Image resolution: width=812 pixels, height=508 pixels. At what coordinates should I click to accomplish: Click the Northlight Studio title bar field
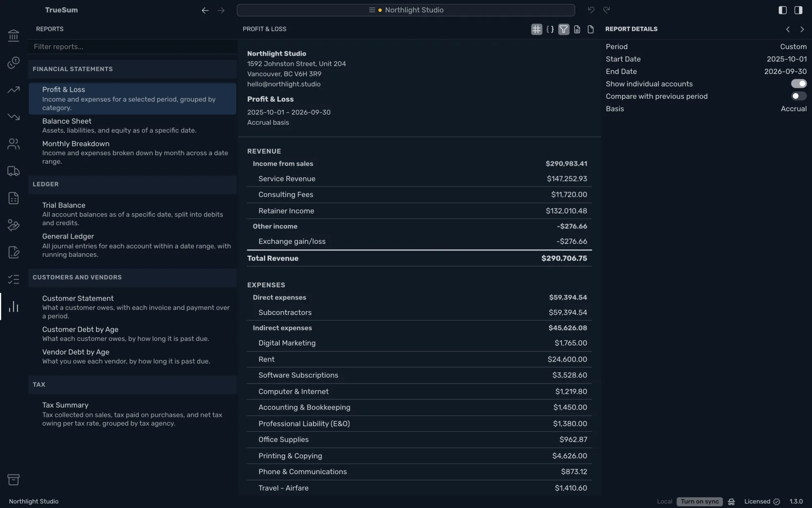tap(406, 10)
